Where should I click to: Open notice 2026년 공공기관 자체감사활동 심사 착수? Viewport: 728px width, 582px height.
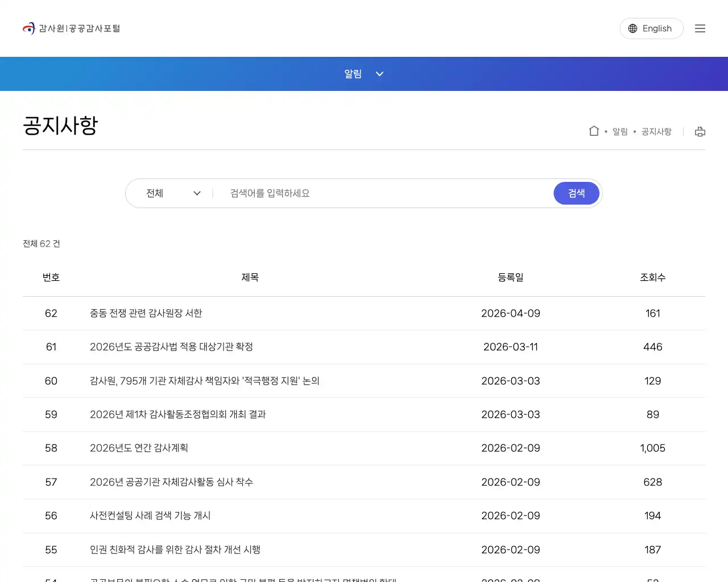point(171,482)
